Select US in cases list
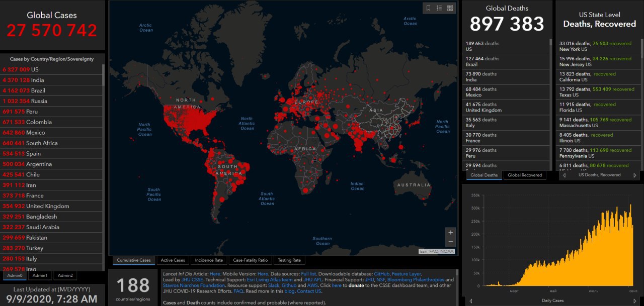 pyautogui.click(x=51, y=69)
